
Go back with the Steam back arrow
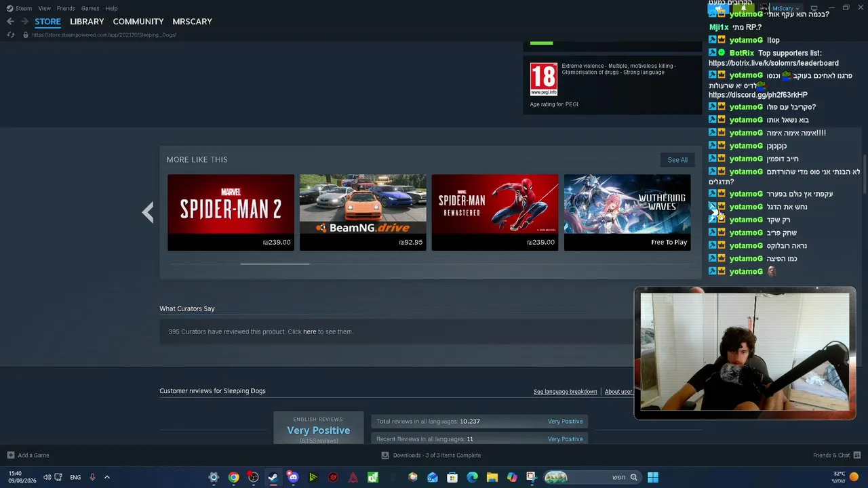pyautogui.click(x=10, y=22)
